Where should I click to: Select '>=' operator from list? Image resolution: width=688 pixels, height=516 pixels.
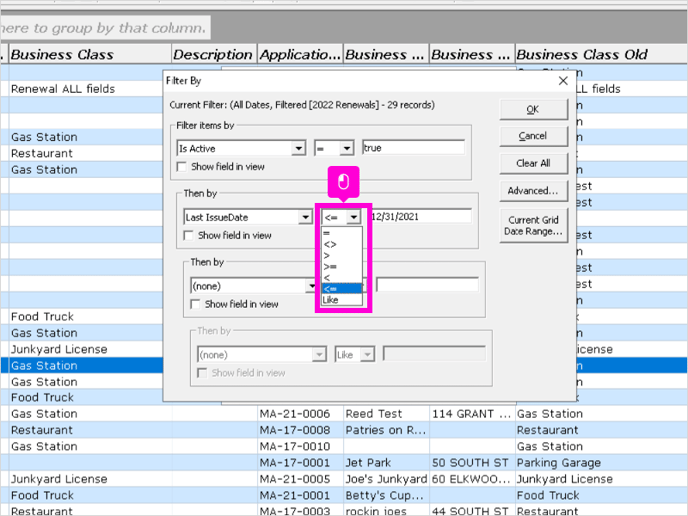tap(342, 266)
